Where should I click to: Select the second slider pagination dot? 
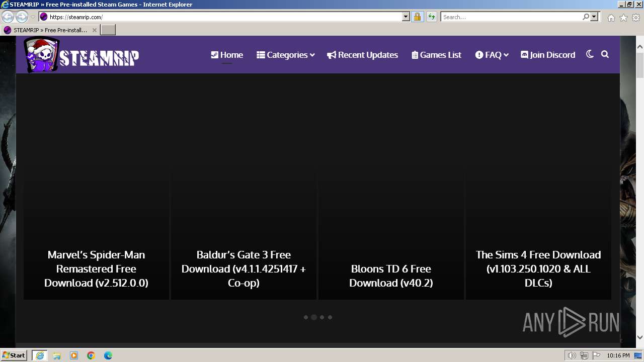coord(314,317)
